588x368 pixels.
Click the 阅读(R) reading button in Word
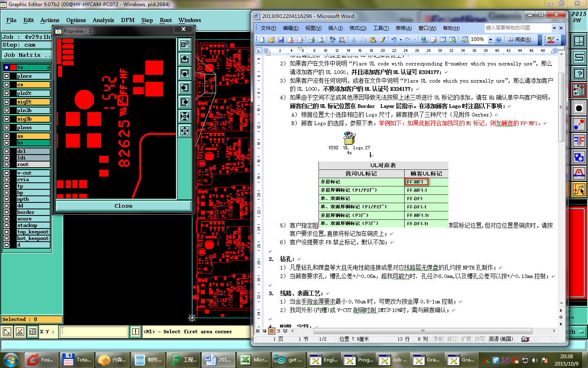point(519,40)
